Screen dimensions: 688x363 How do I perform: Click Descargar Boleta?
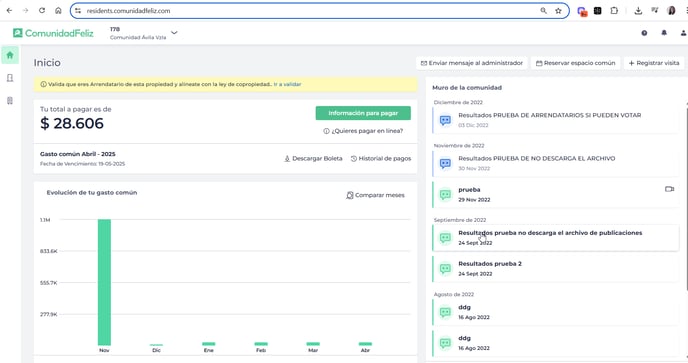(313, 158)
